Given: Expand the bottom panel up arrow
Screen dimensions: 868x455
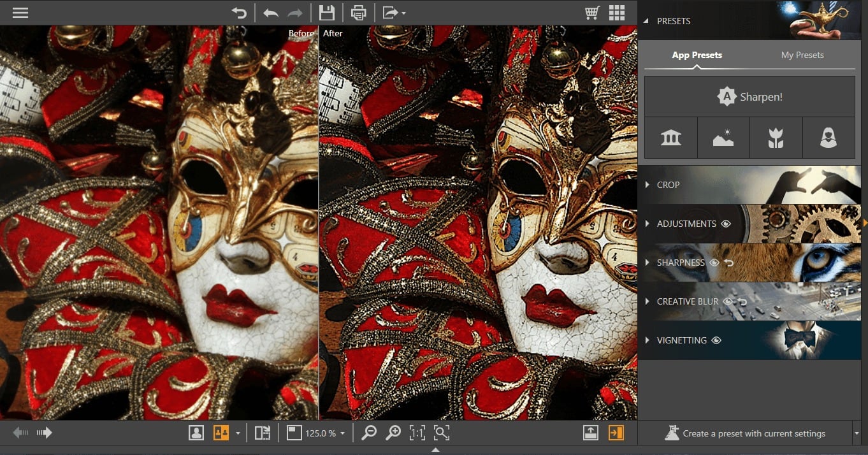Looking at the screenshot, I should pos(435,450).
